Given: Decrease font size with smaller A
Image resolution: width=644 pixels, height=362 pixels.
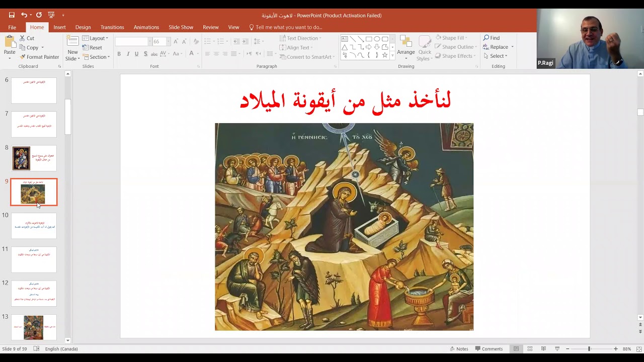Looking at the screenshot, I should point(184,41).
